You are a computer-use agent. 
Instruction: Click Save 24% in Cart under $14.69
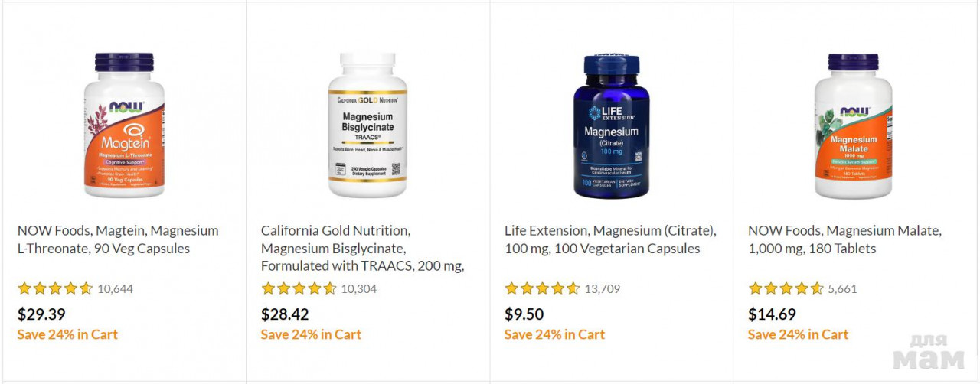798,334
